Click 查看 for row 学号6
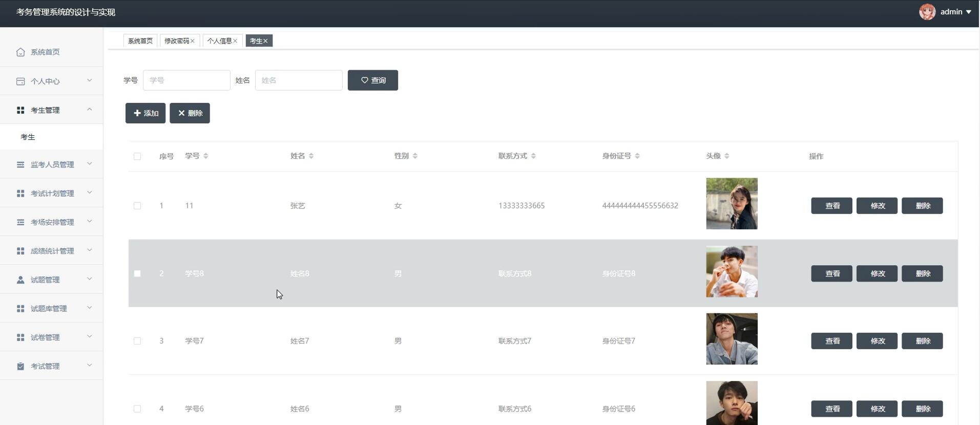Viewport: 980px width, 425px height. [x=832, y=409]
